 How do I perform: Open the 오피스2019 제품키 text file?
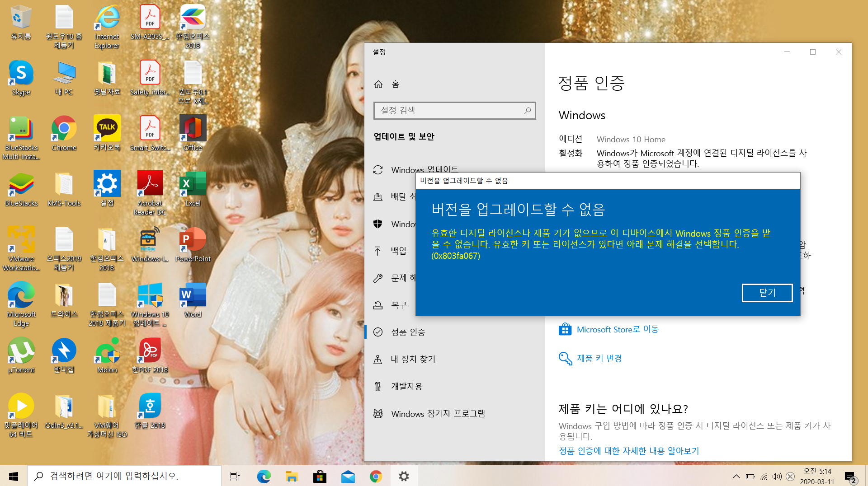point(64,249)
